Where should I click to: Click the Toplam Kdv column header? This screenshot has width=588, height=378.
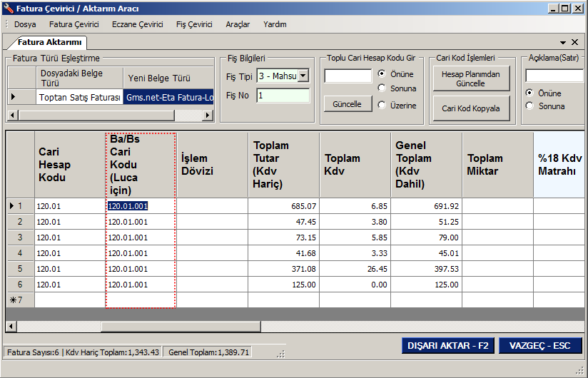tap(355, 165)
